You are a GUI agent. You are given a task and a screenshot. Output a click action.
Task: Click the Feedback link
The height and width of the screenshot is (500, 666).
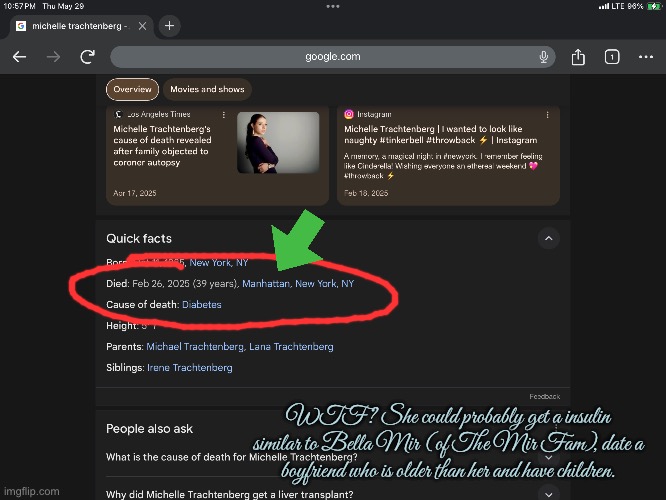(545, 396)
